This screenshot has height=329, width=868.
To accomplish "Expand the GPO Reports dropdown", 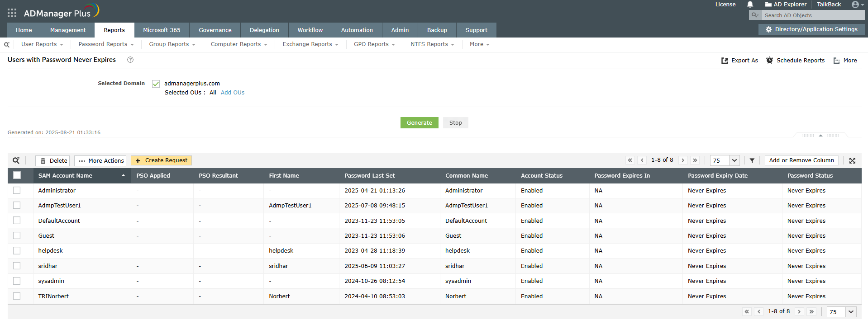I will [x=374, y=44].
